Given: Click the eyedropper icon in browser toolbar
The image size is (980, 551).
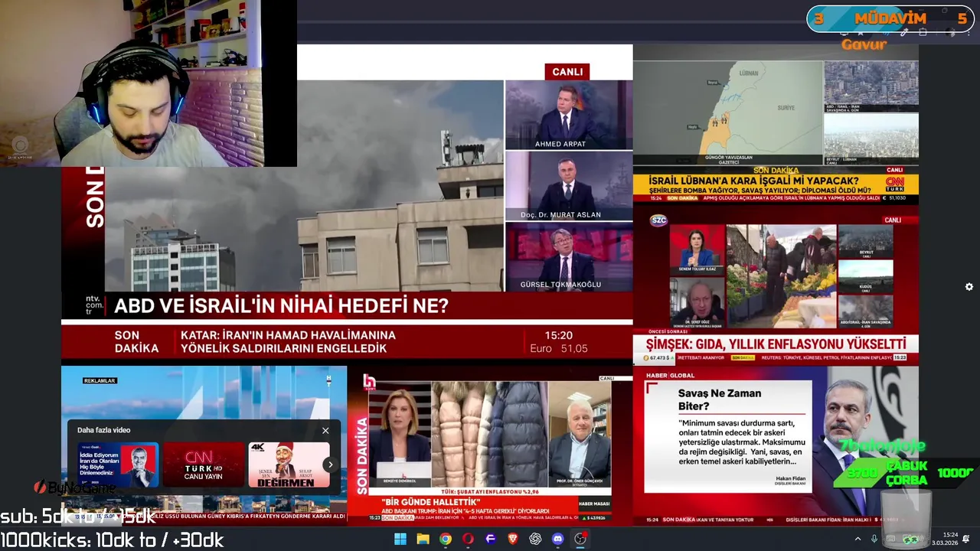Looking at the screenshot, I should (x=904, y=32).
